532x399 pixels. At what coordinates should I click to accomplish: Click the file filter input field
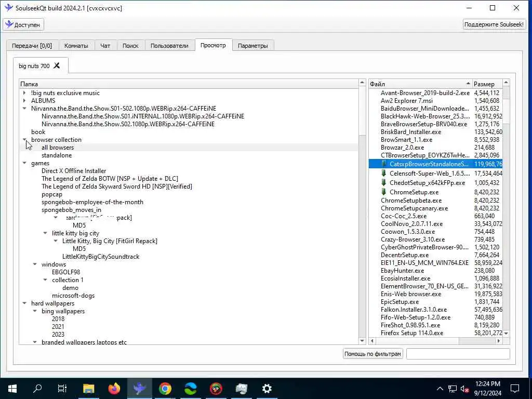coord(458,354)
